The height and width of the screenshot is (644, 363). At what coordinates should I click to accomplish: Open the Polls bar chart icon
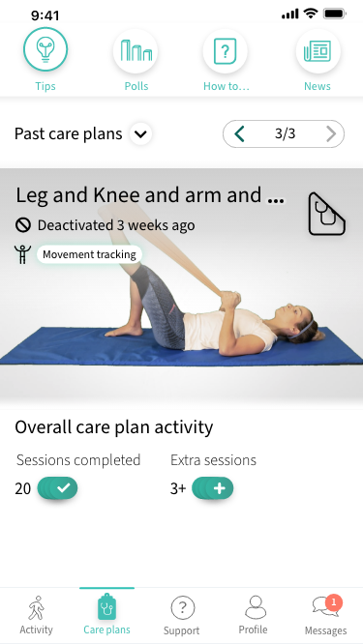136,50
